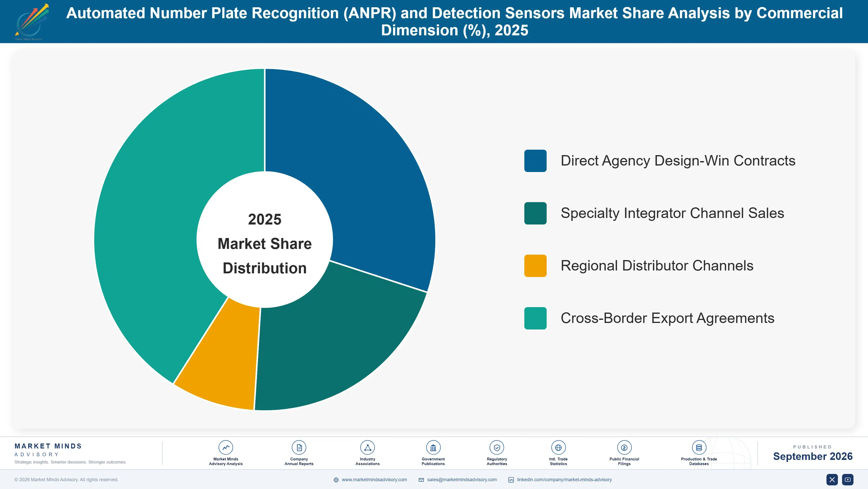
Task: Open the X social media icon in footer
Action: tap(832, 480)
